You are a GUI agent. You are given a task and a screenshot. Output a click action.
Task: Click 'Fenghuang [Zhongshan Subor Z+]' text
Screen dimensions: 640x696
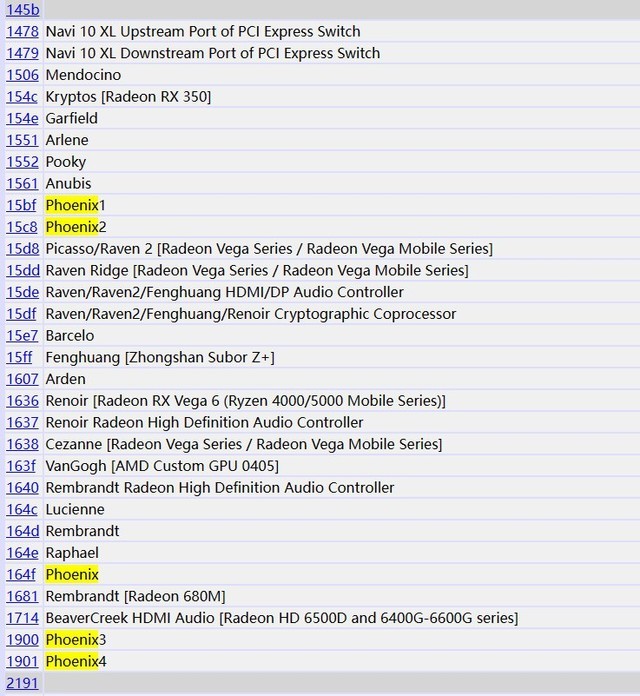(160, 358)
